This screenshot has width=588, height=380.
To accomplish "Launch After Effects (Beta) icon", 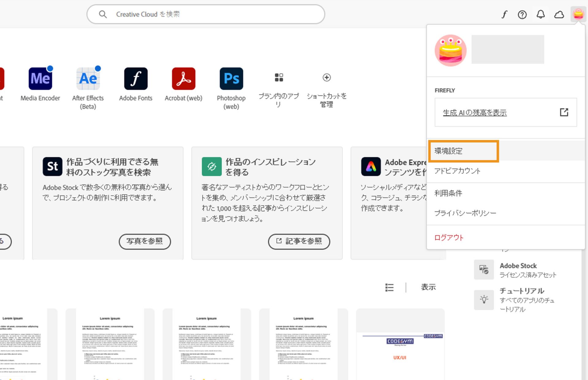I will [x=88, y=79].
